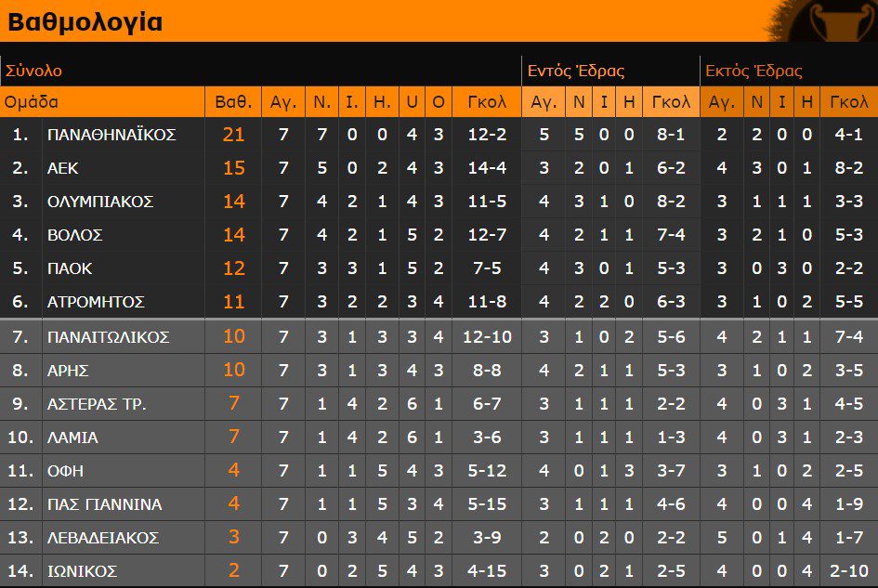The image size is (878, 588).
Task: Sort table by the Ομάδα column header
Action: click(32, 102)
